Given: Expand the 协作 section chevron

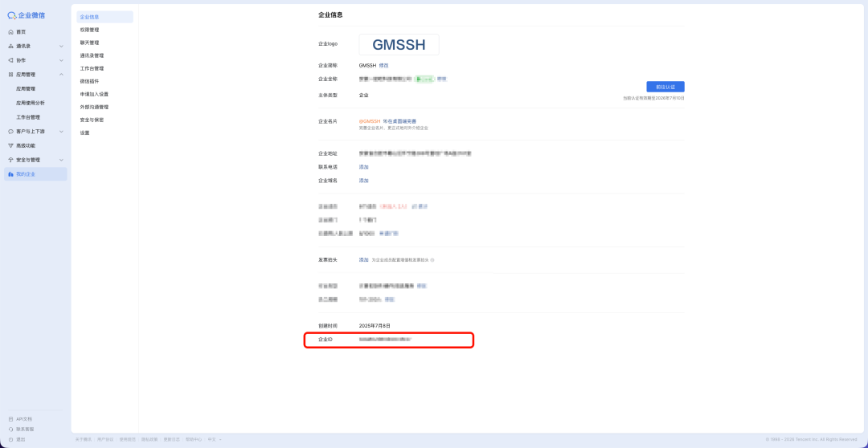Looking at the screenshot, I should pos(61,60).
